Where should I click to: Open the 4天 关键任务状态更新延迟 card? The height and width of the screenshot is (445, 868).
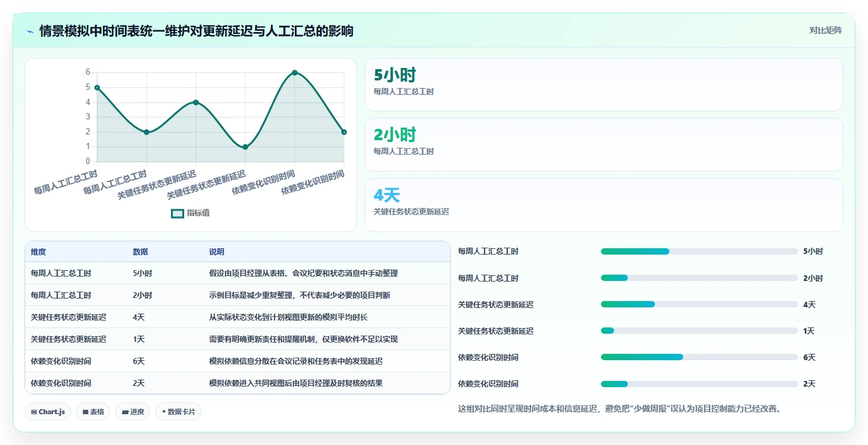[x=603, y=205]
